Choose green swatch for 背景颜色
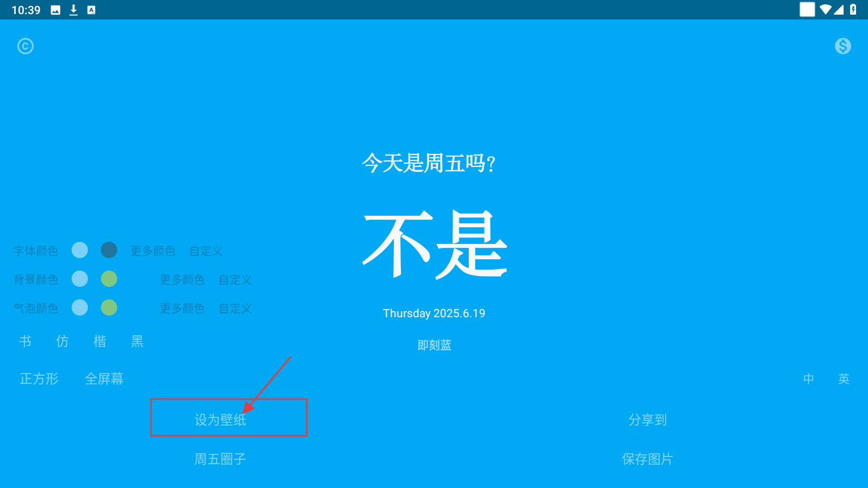This screenshot has width=868, height=488. (109, 279)
